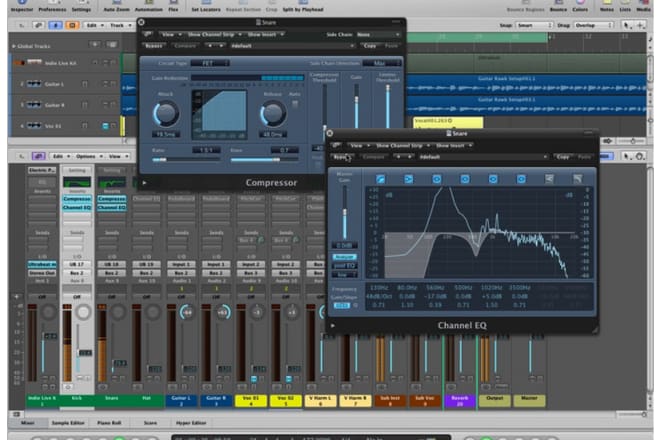This screenshot has width=660, height=440.
Task: Open the arrange area Edit menu
Action: [94, 25]
